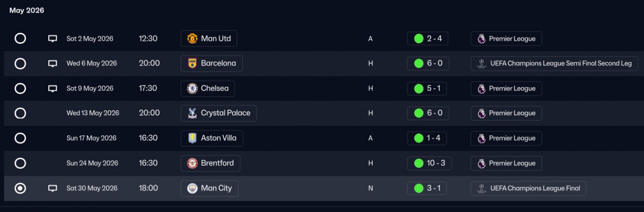Click the TV icon on Sat 9 May row
Image resolution: width=644 pixels, height=212 pixels.
pos(52,89)
